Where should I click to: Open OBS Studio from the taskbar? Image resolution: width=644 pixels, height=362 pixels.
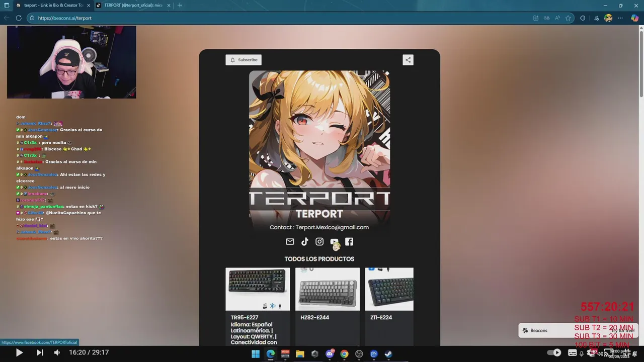pos(359,353)
